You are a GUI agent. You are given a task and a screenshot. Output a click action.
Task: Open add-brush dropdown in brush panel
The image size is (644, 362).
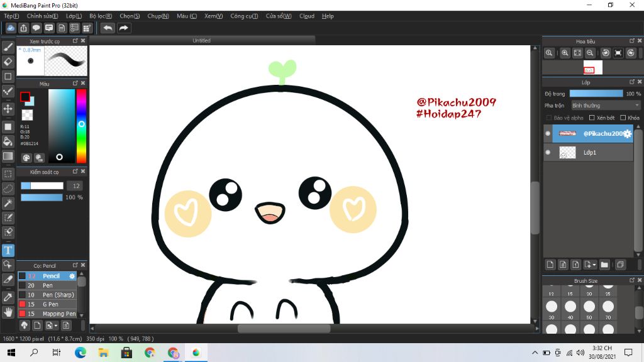tap(52, 326)
